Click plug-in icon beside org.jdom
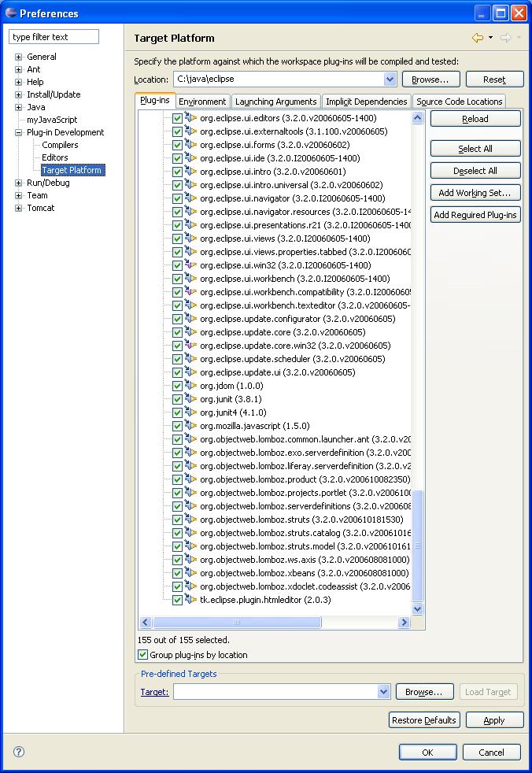The height and width of the screenshot is (773, 532). 190,386
